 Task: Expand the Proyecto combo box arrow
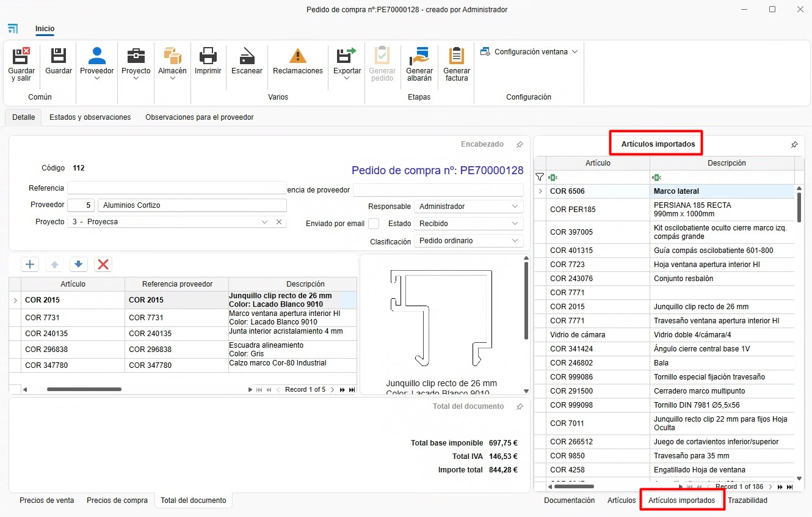tap(264, 222)
